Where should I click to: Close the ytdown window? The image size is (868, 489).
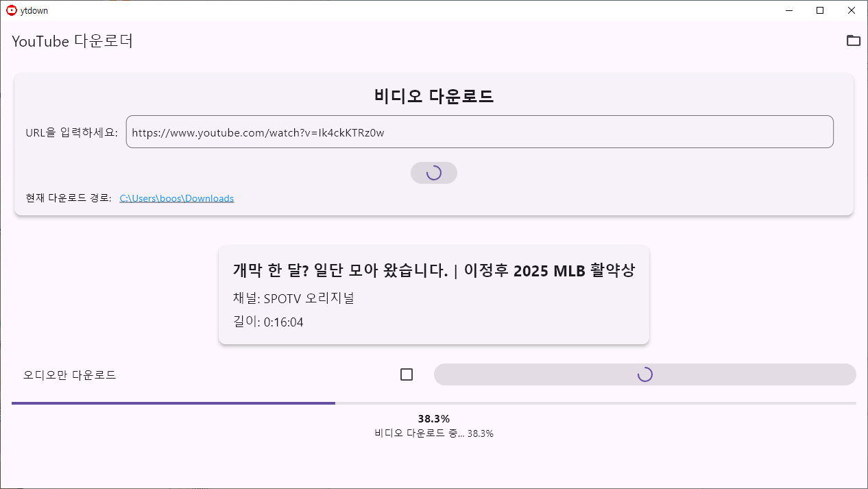tap(852, 10)
